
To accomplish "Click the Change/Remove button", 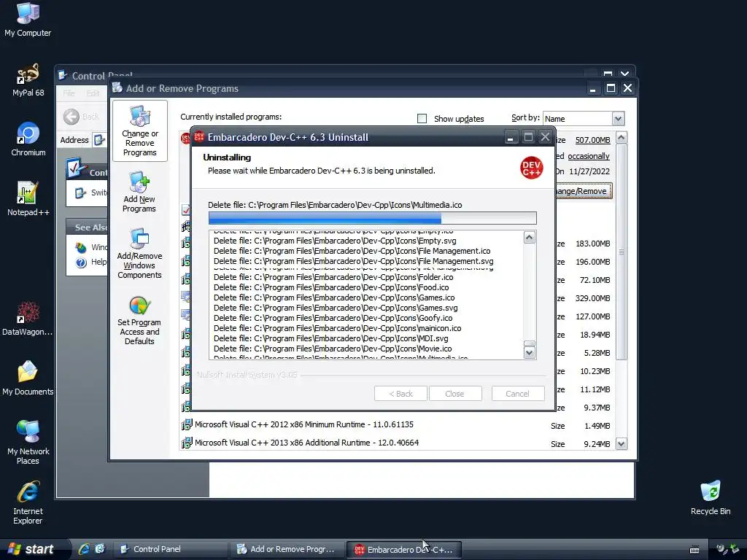I will tap(583, 191).
